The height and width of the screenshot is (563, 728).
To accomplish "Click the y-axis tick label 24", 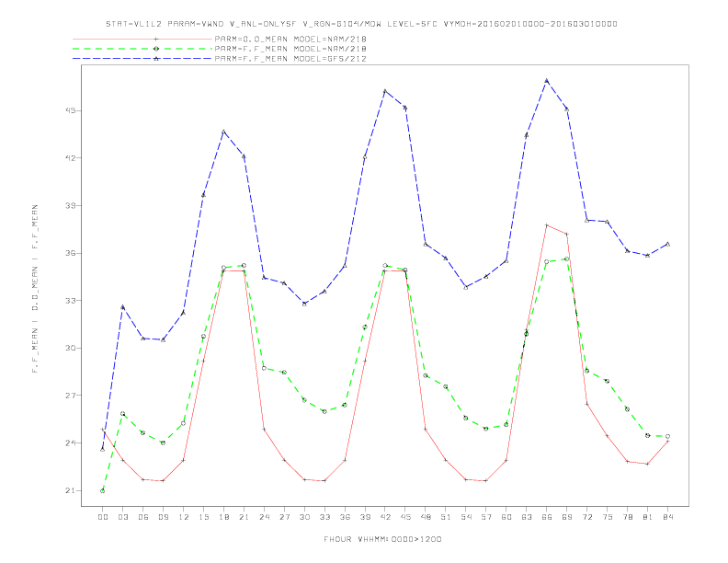I will point(71,443).
